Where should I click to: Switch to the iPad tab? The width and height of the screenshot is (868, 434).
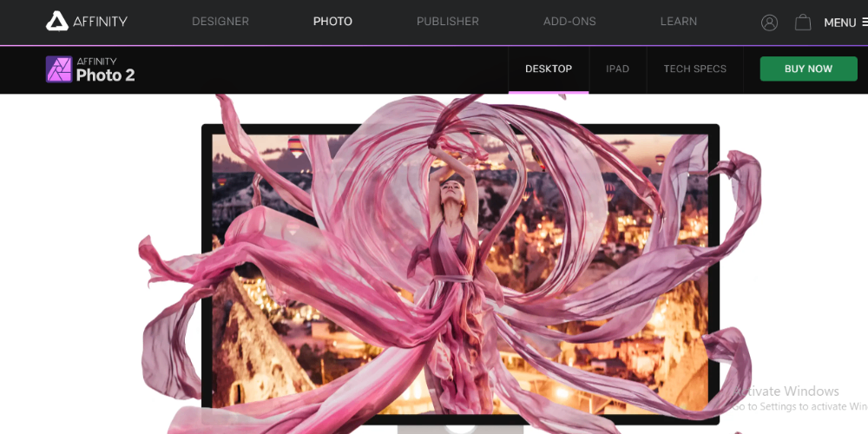point(617,69)
